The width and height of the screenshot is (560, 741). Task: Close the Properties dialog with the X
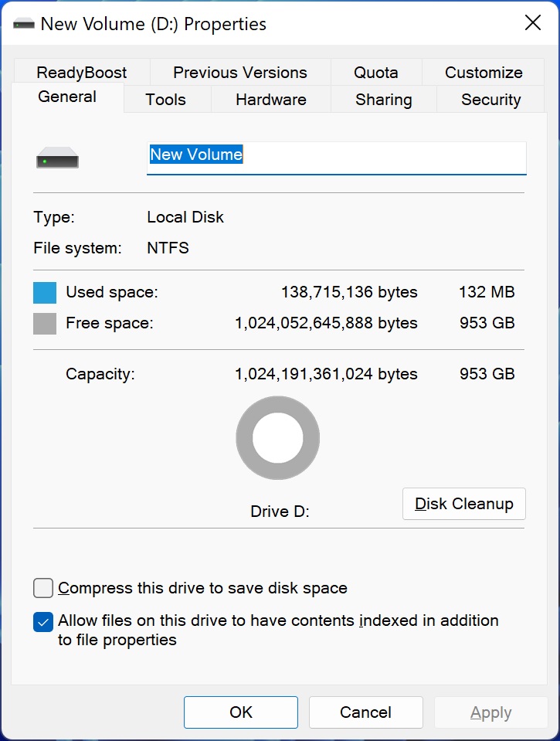click(x=533, y=22)
